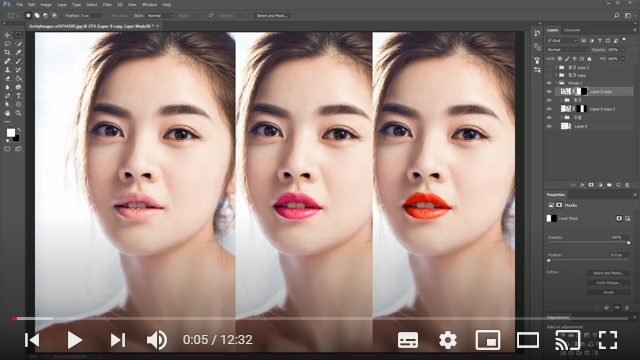Open the Image menu

[46, 4]
